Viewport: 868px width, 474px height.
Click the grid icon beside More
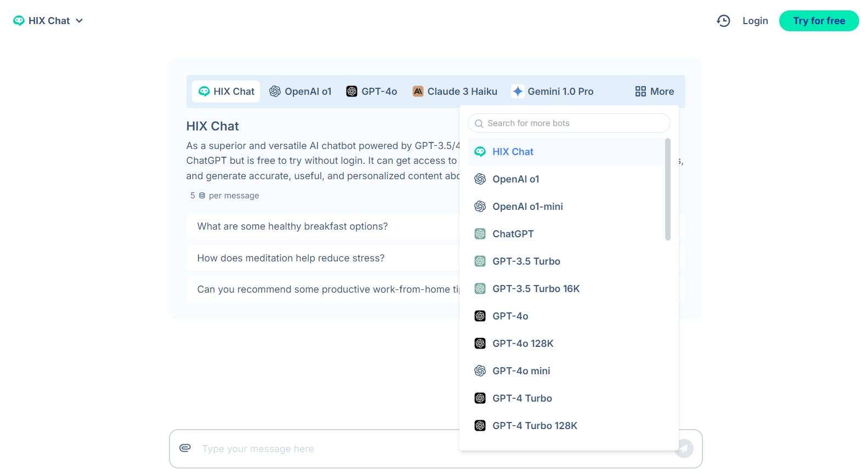pyautogui.click(x=640, y=92)
